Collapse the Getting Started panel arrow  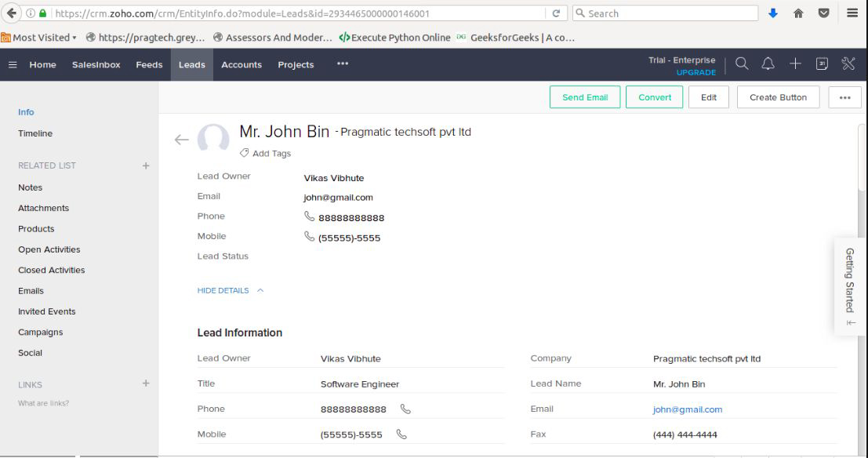(851, 323)
